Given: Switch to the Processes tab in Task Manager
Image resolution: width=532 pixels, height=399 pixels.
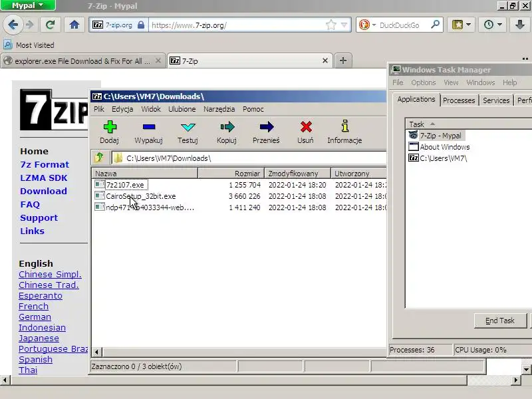Looking at the screenshot, I should pos(459,100).
